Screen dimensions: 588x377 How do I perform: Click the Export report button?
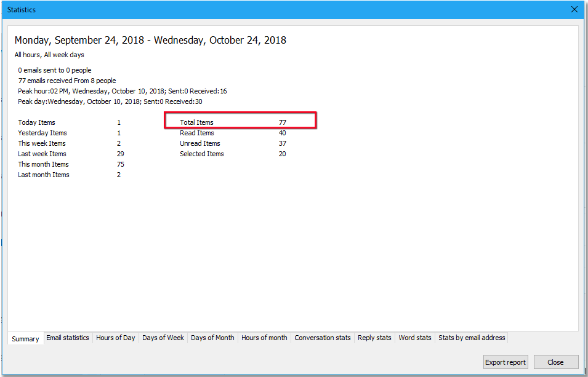[505, 362]
